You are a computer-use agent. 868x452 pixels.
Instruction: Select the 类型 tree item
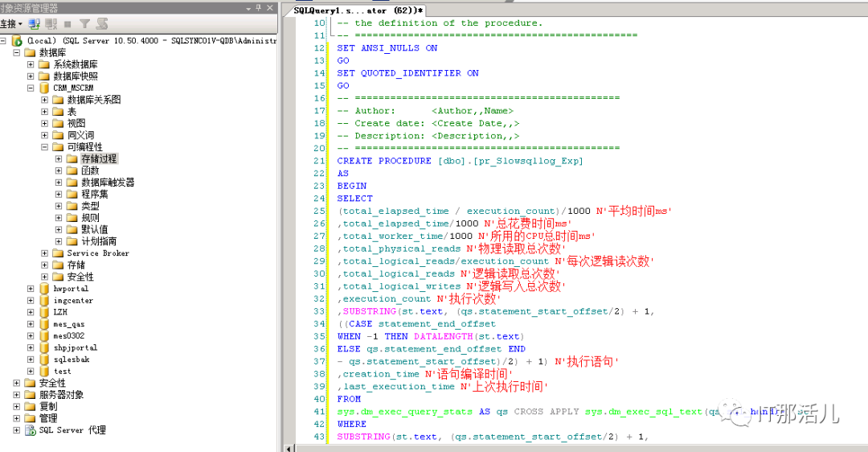(x=90, y=206)
